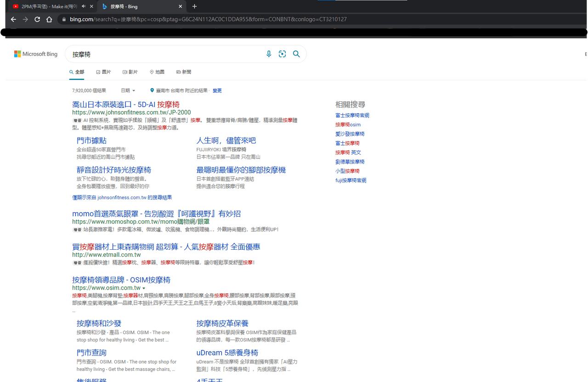Select the 按摩椅 - Bing browser tab
This screenshot has width=588, height=382.
pos(142,6)
